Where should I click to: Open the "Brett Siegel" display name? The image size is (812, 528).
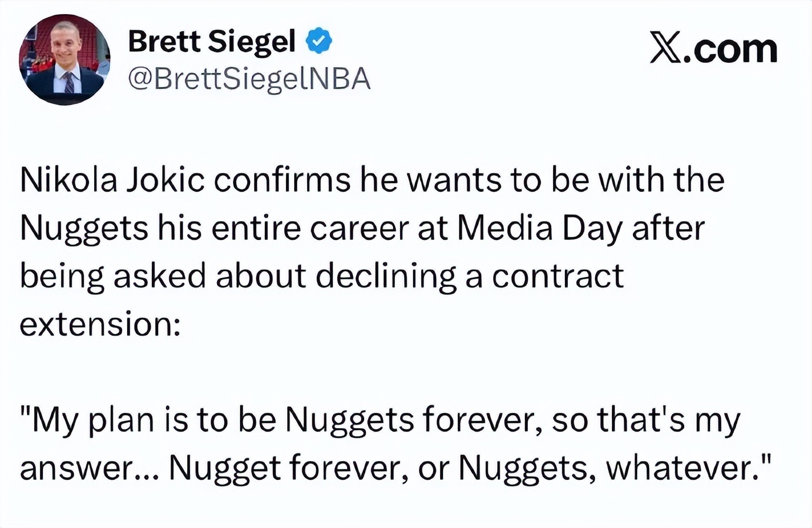pos(212,41)
